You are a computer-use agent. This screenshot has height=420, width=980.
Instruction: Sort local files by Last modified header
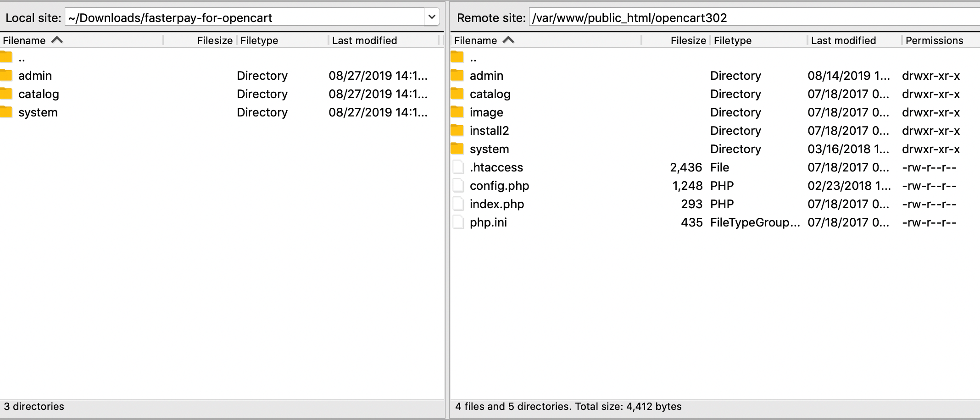pos(384,40)
